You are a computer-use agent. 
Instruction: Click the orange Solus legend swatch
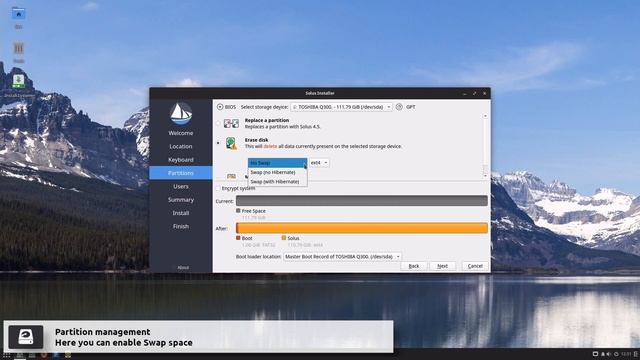coord(284,238)
